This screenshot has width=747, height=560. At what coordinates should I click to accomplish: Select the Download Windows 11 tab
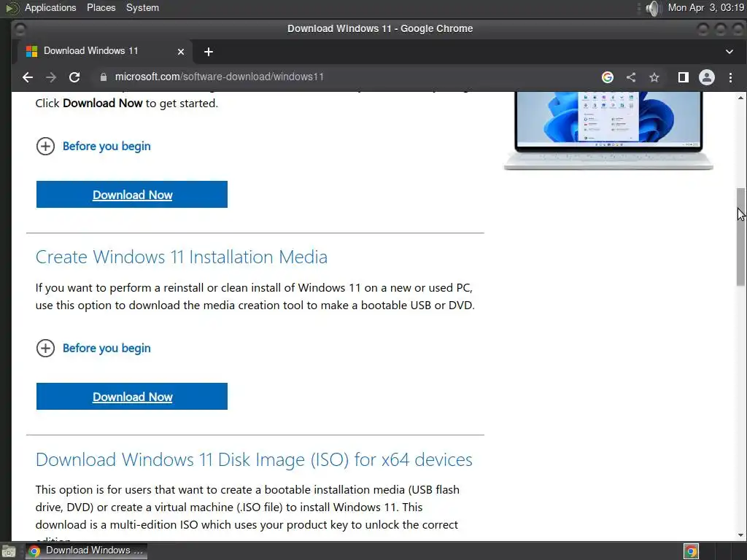[x=105, y=52]
